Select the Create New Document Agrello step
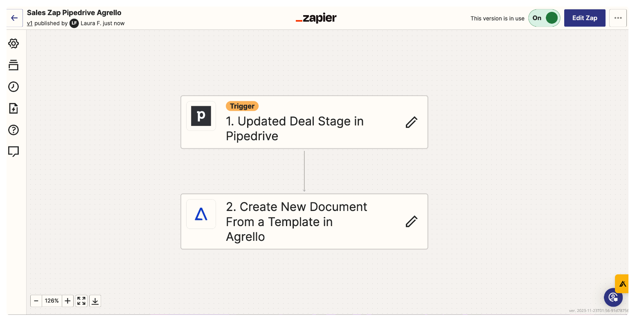644x323 pixels. coord(295,222)
